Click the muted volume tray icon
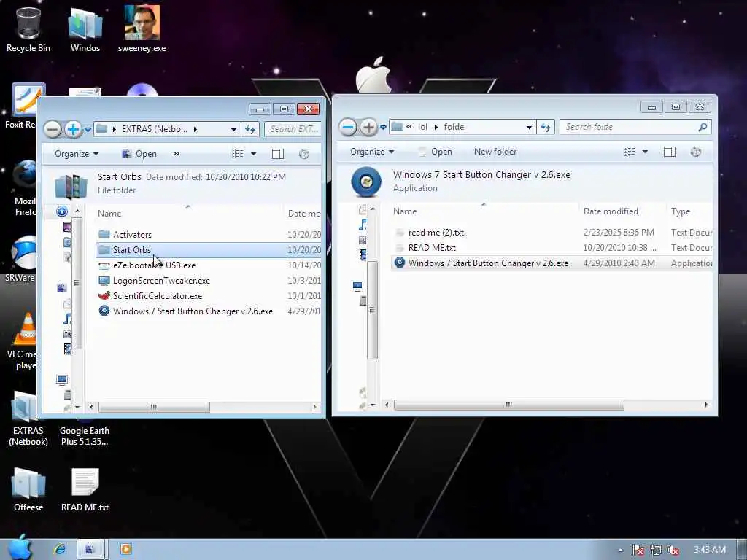 tap(673, 550)
